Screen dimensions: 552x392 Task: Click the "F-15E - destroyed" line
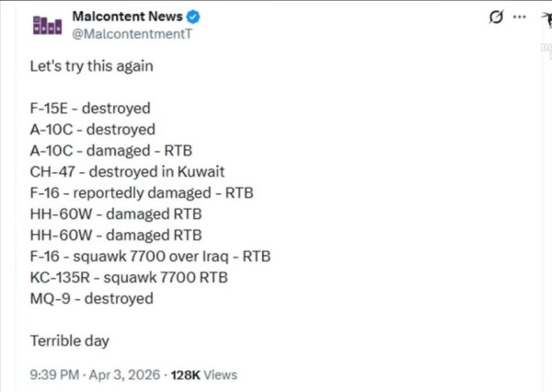coord(89,108)
